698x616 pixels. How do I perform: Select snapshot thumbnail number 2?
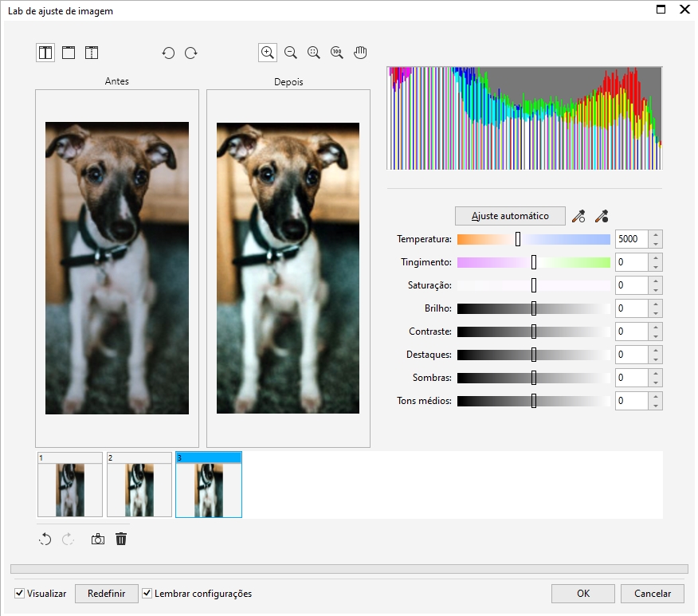tap(139, 485)
